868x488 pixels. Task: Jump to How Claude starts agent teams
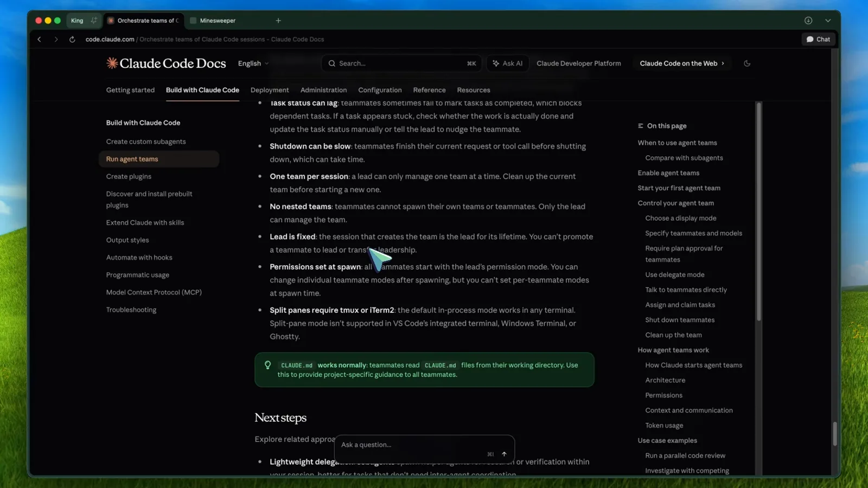point(693,365)
